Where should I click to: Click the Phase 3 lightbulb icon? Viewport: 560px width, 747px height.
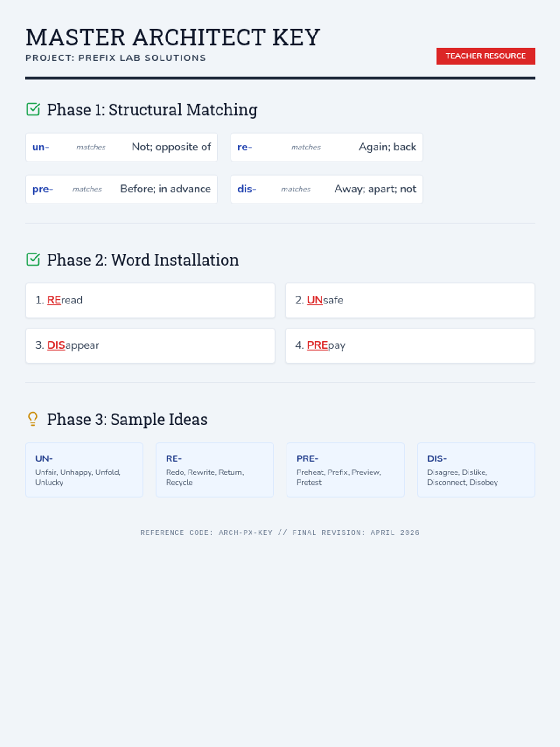33,419
